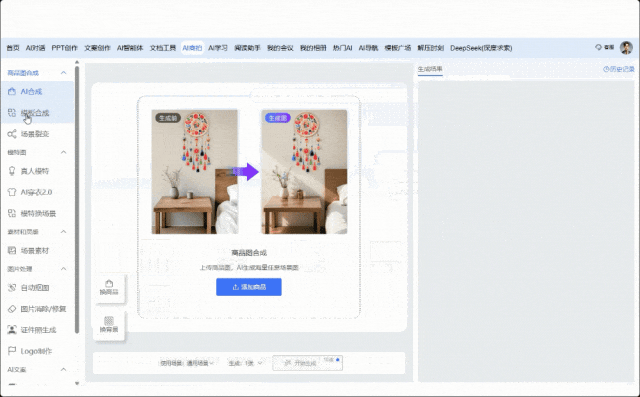This screenshot has width=640, height=397.
Task: Open DeepSeek(深度求索) in top navigation
Action: (481, 48)
